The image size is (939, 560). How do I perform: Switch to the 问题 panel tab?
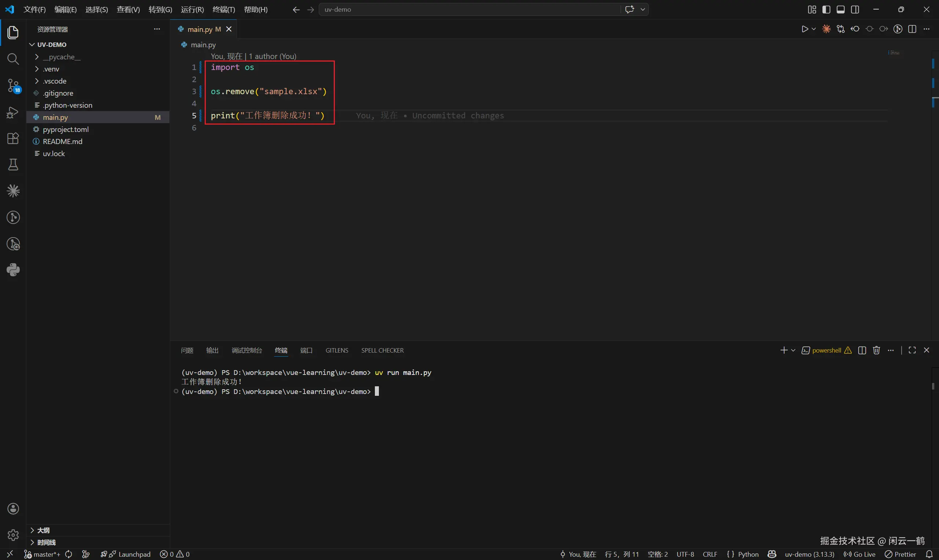187,350
